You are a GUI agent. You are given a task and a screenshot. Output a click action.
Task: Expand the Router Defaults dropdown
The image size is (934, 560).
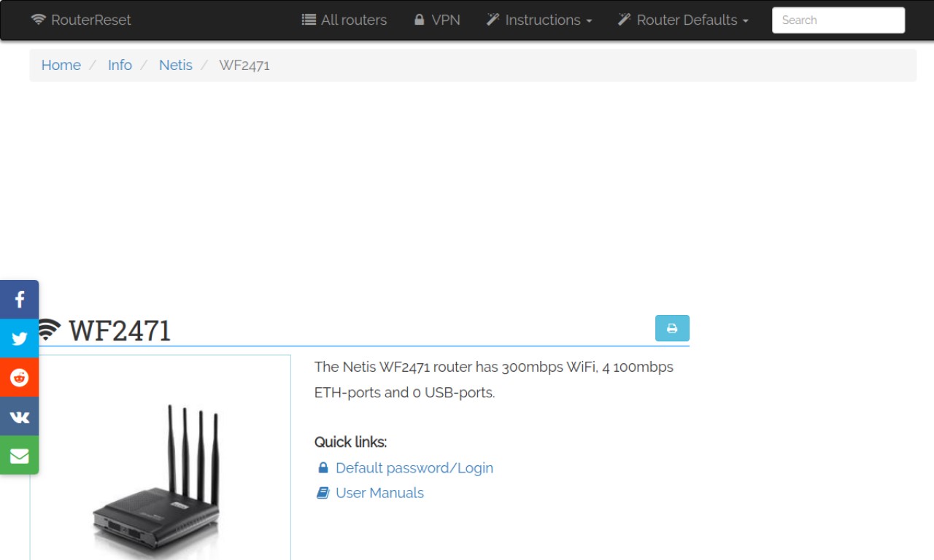coord(683,20)
